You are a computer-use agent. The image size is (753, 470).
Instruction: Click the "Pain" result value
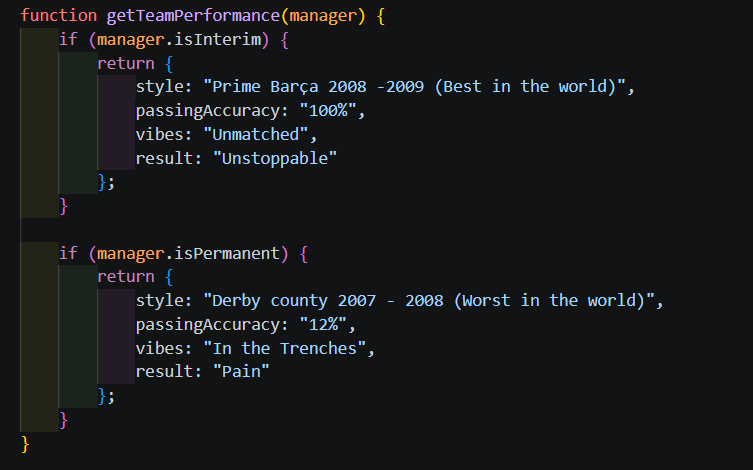(242, 372)
